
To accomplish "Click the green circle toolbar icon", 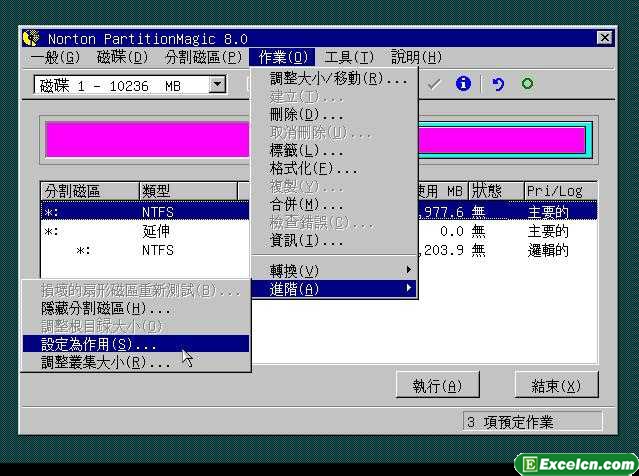I will (x=527, y=84).
